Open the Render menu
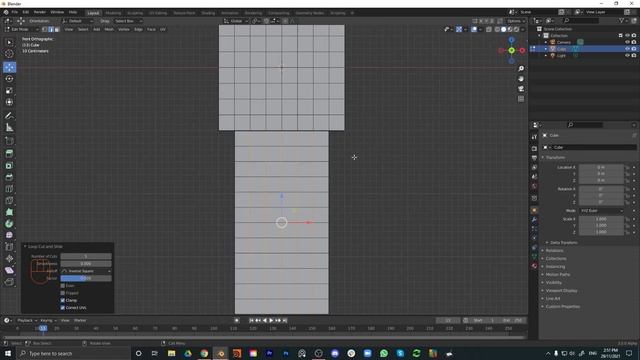 (40, 12)
